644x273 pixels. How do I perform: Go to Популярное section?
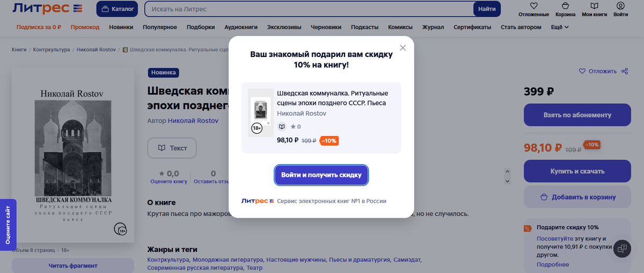click(x=160, y=27)
